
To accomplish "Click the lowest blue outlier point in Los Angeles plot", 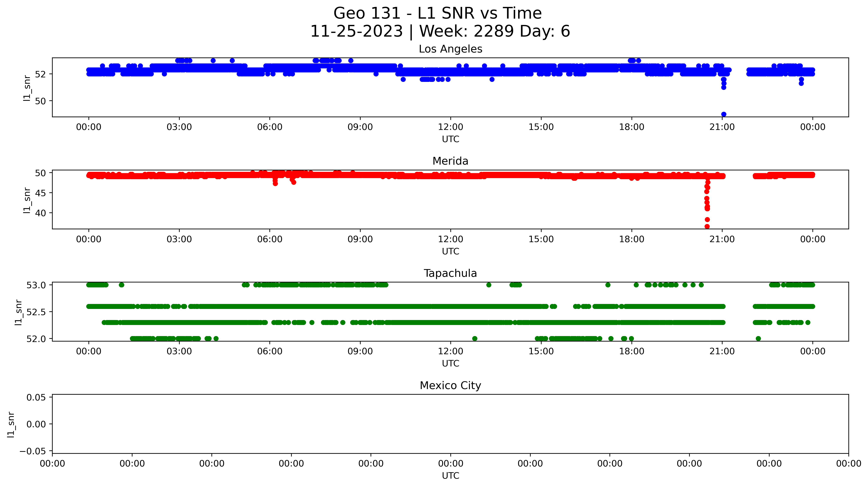I will 724,114.
